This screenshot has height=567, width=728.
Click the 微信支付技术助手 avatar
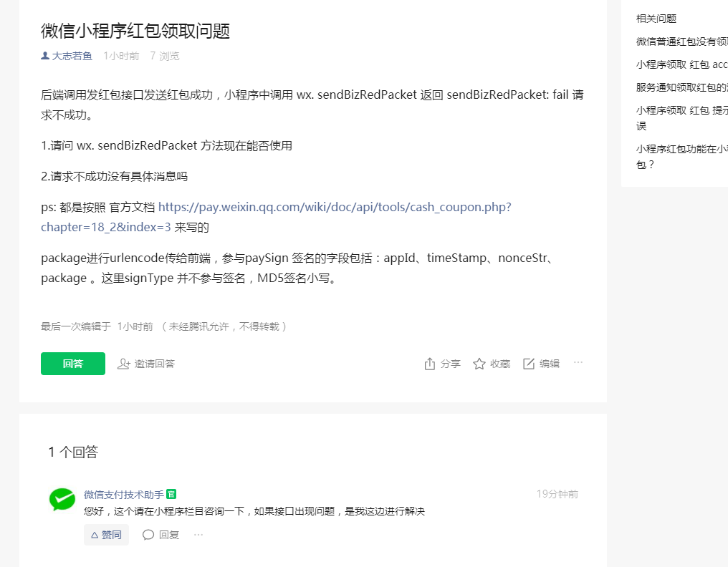click(62, 499)
